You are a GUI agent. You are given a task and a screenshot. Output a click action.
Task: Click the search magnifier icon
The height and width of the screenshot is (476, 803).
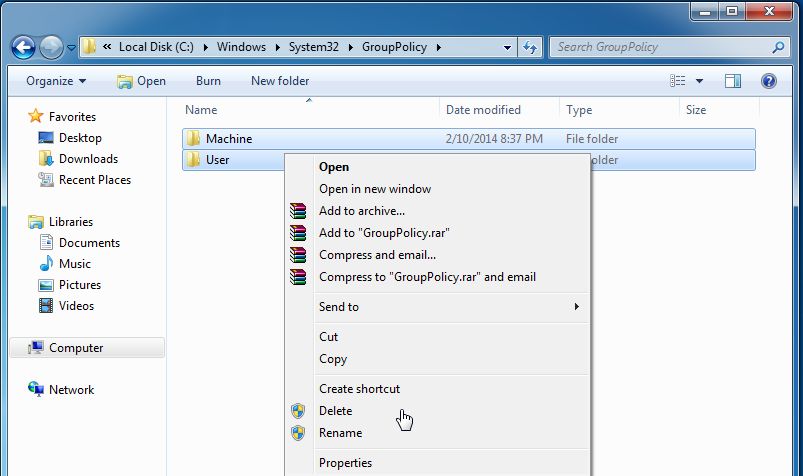pos(778,48)
